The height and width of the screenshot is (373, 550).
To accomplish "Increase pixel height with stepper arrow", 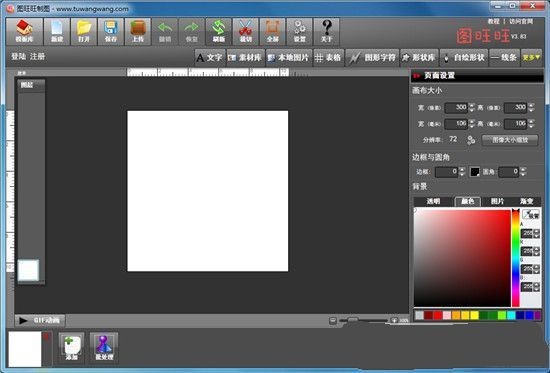I will (x=531, y=105).
